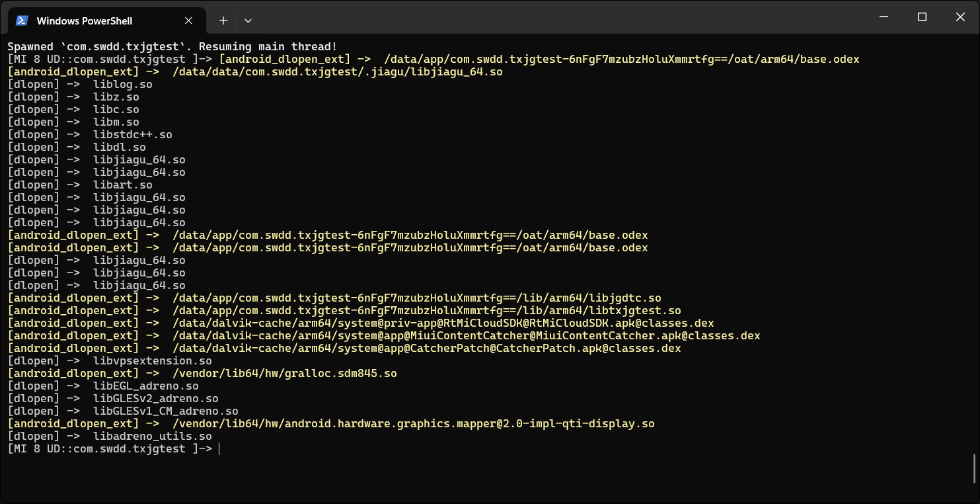This screenshot has height=504, width=980.
Task: Click the gralloc.sdm845.so output line
Action: coord(202,373)
